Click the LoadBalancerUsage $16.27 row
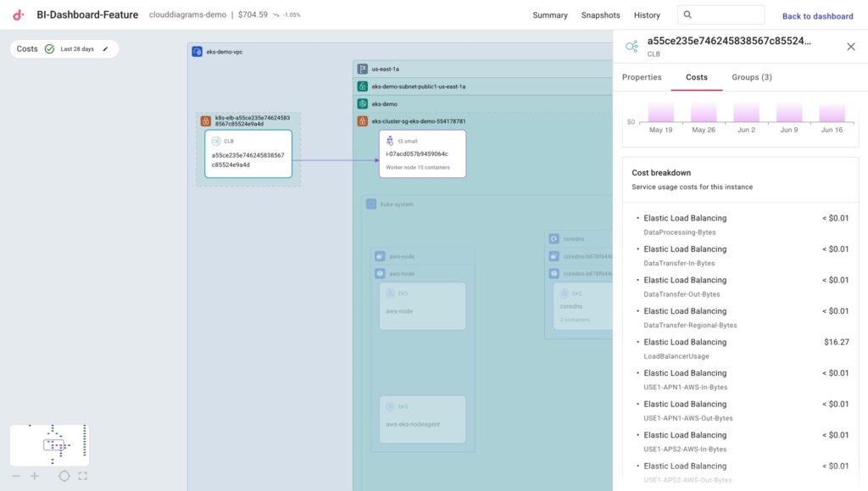Image resolution: width=868 pixels, height=491 pixels. tap(741, 349)
